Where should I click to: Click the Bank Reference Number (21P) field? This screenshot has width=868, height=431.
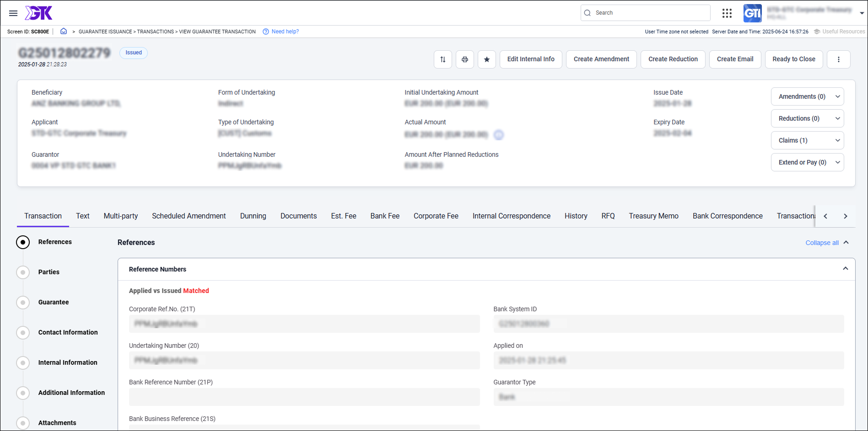pyautogui.click(x=304, y=397)
